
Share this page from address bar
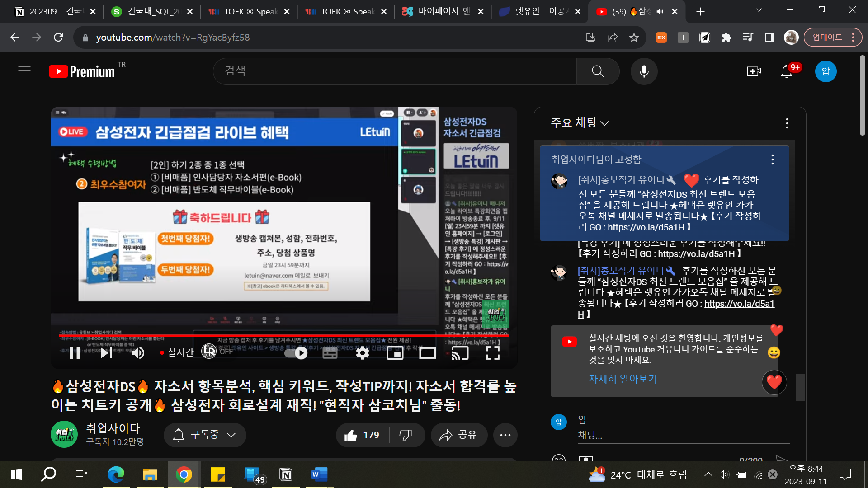coord(612,38)
